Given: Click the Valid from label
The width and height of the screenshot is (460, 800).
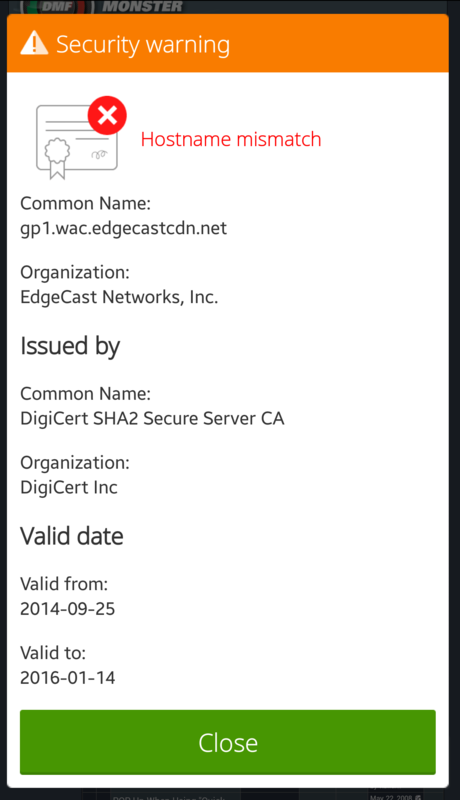Looking at the screenshot, I should (64, 584).
